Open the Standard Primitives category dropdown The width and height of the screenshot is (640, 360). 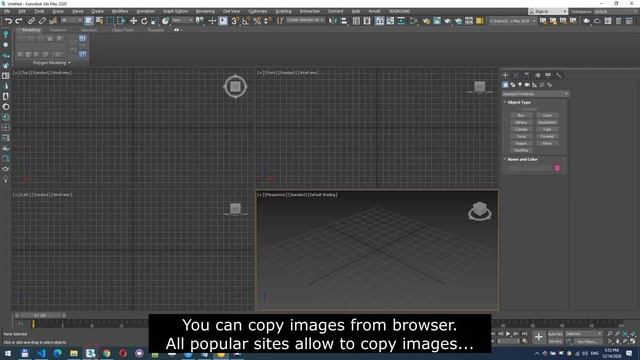coord(535,94)
